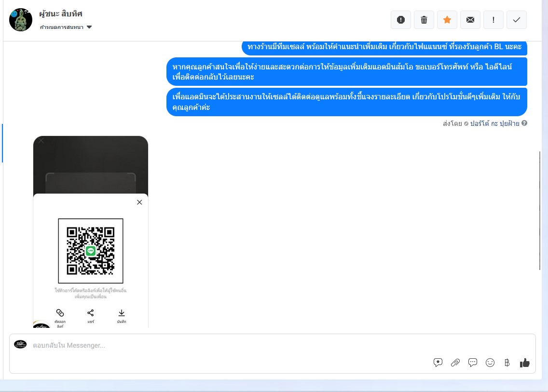This screenshot has height=392, width=548.
Task: Click the small verified icon before ปอร์โต้
Action: point(466,124)
